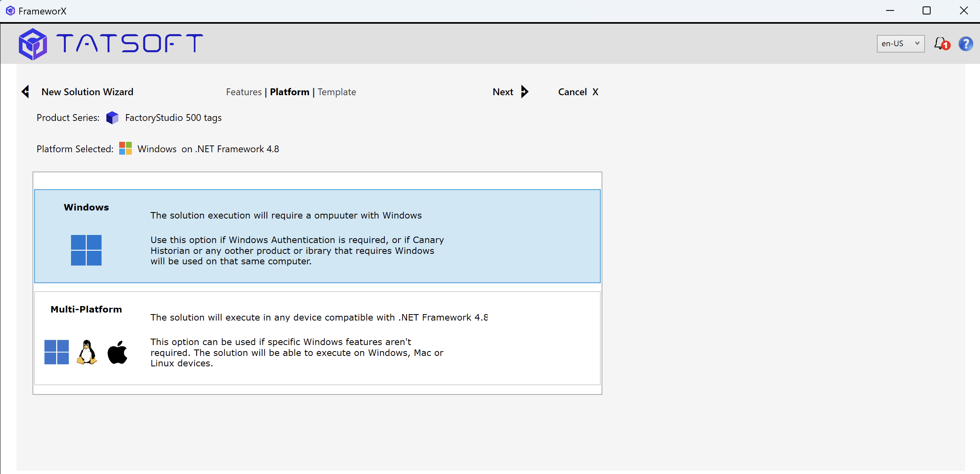Click the 'FactoryStudio 500 tags' text
This screenshot has width=980, height=474.
click(173, 118)
